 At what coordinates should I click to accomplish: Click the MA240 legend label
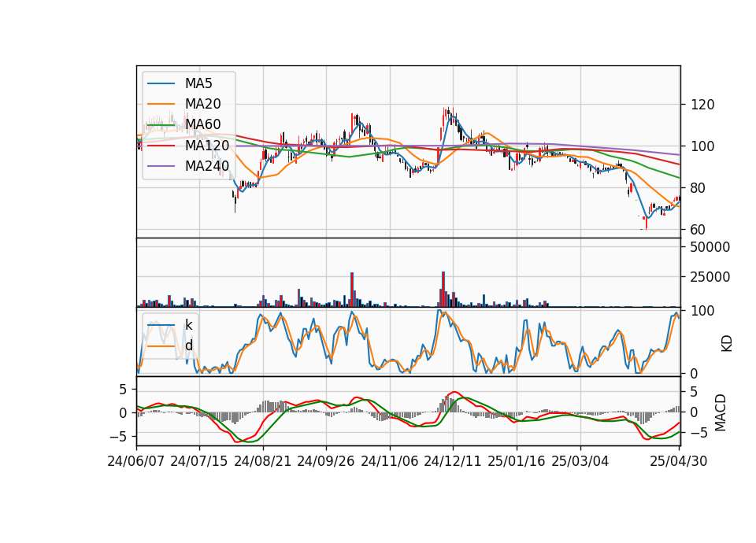tap(207, 166)
